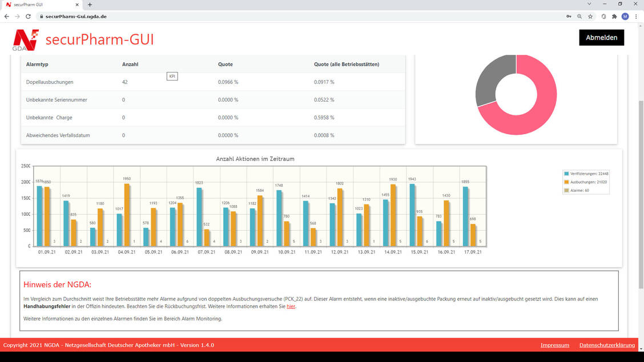Click the "Anzahl" column header
This screenshot has height=362, width=644.
[x=130, y=65]
